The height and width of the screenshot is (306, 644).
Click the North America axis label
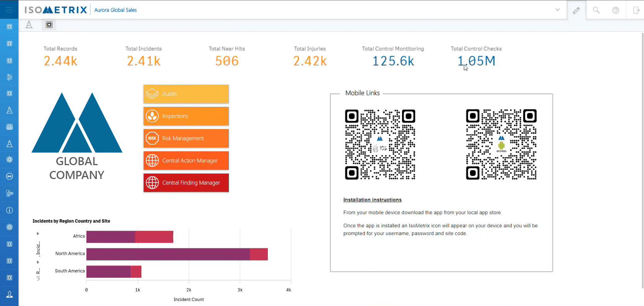(70, 254)
